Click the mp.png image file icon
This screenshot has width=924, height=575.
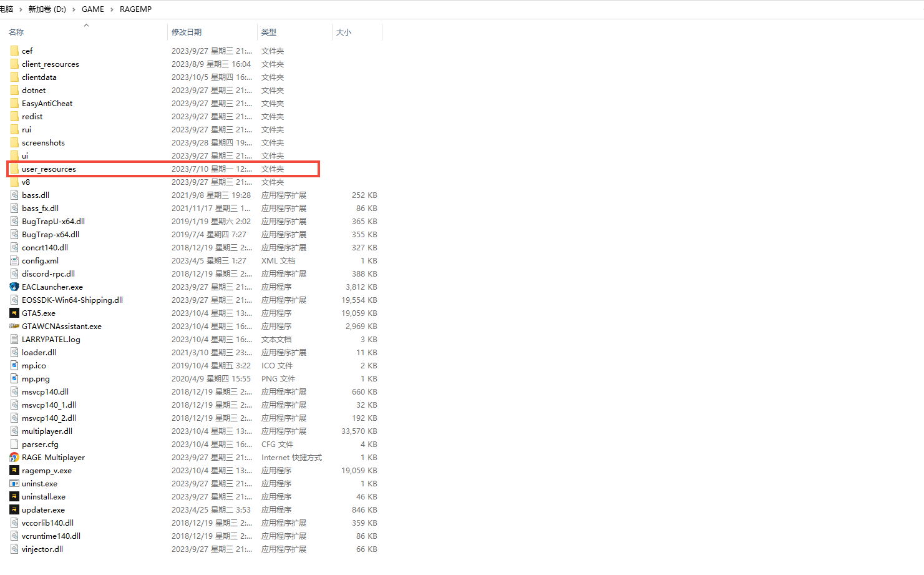[14, 378]
